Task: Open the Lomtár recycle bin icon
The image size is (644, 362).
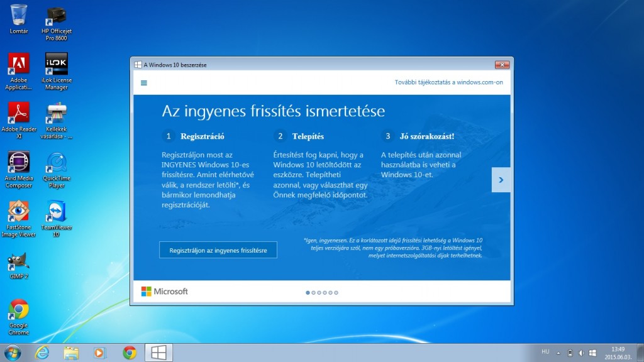Action: (19, 14)
